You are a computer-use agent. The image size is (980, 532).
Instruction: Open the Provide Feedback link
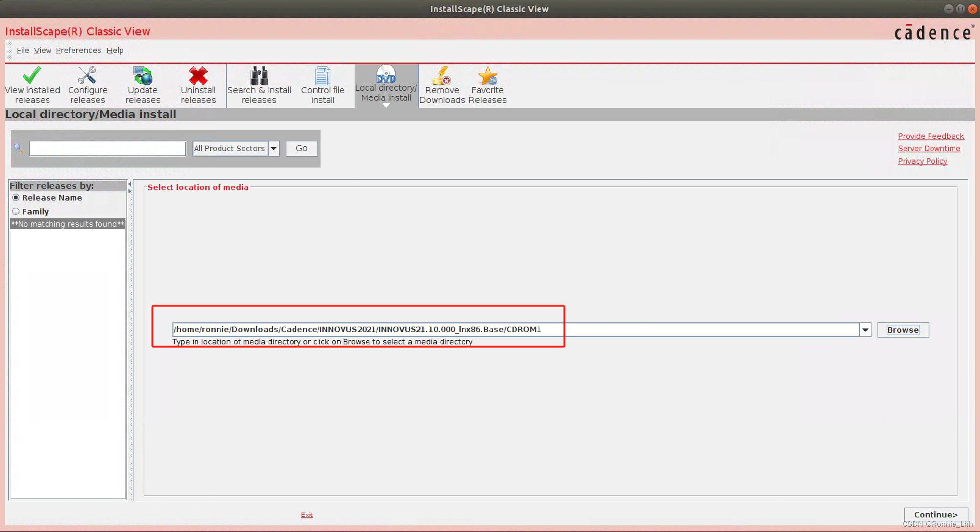[931, 136]
